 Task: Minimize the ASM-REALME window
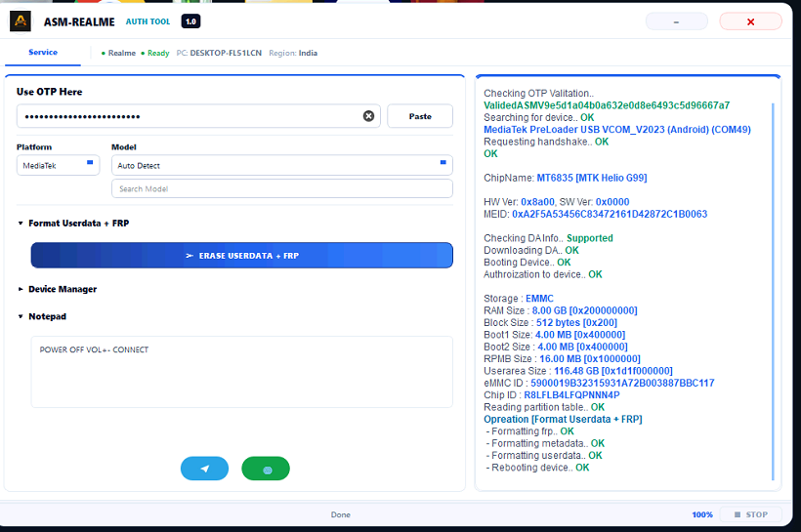click(x=676, y=21)
